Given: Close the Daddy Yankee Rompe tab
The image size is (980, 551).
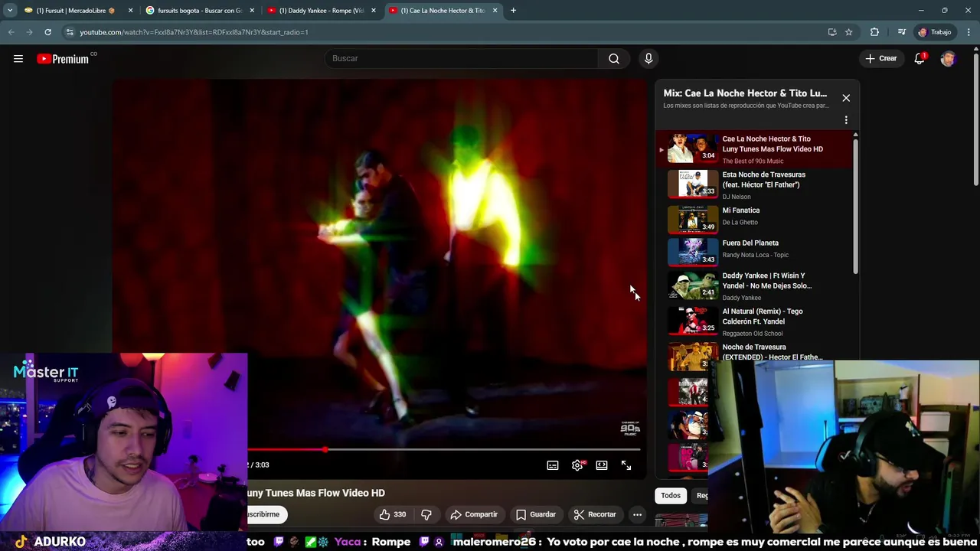Looking at the screenshot, I should [374, 11].
